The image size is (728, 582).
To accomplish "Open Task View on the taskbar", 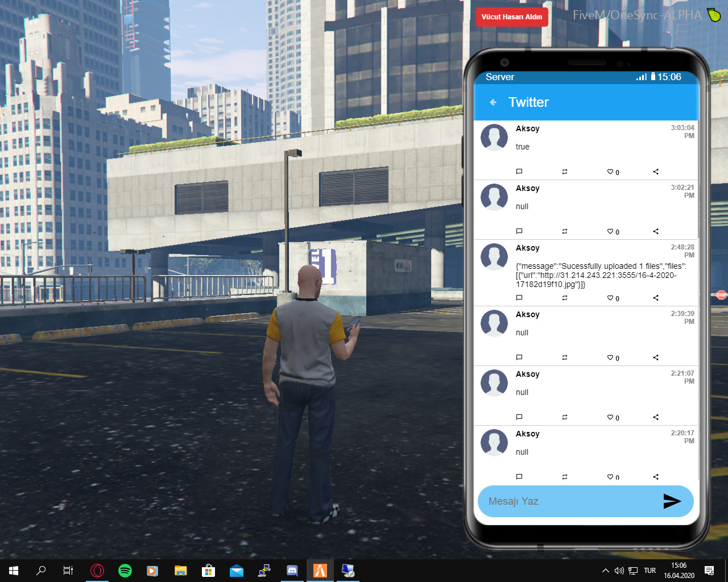I will coord(68,571).
